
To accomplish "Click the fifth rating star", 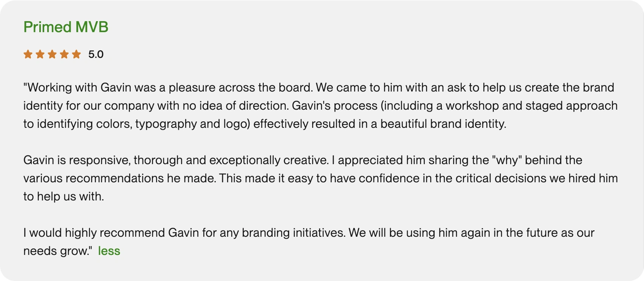I will coord(76,54).
